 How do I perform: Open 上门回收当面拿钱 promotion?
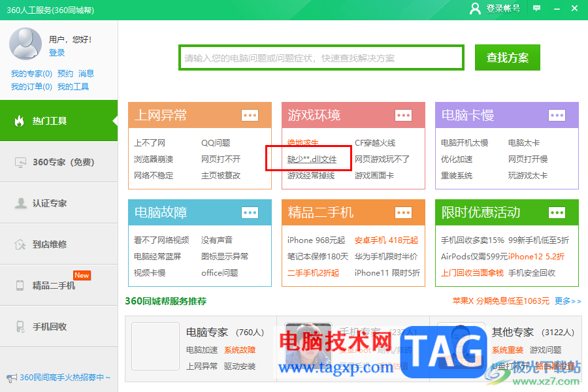click(x=472, y=272)
